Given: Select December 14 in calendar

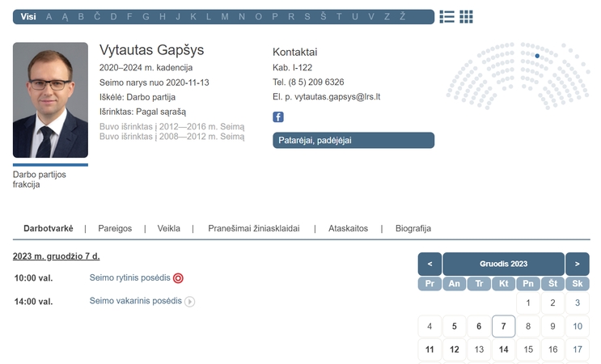Looking at the screenshot, I should pos(503,349).
